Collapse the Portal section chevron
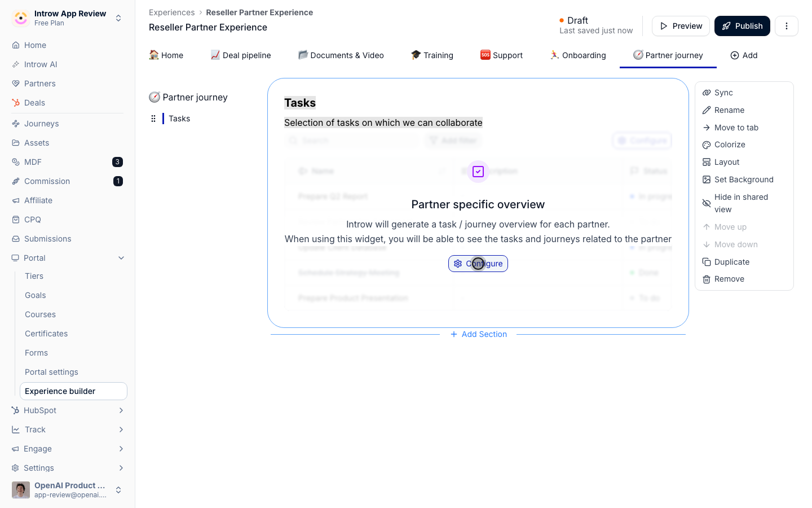 [x=121, y=258]
